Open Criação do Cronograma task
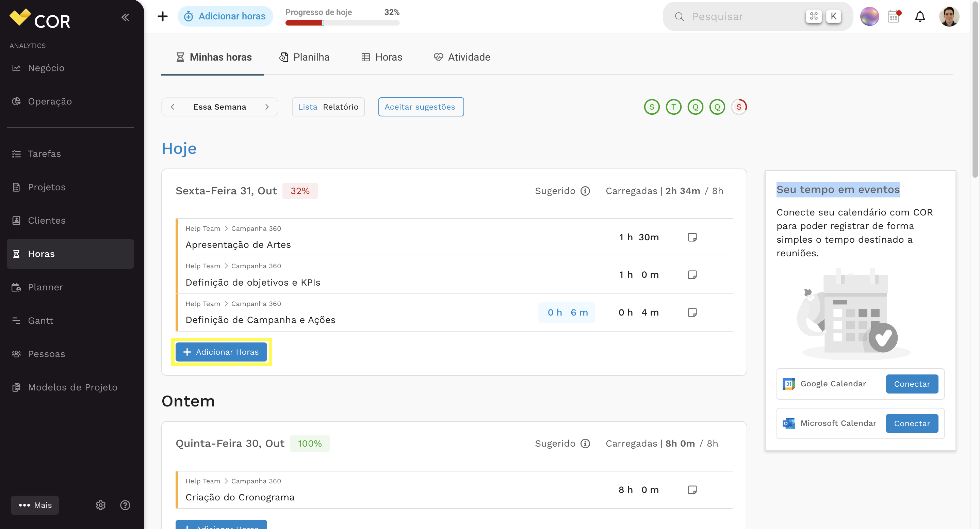This screenshot has height=529, width=980. coord(240,497)
